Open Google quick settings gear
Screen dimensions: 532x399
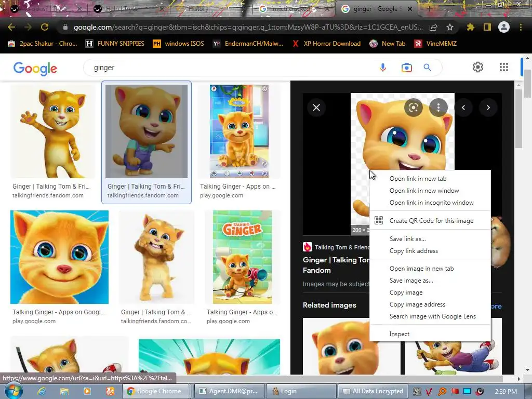pyautogui.click(x=478, y=67)
